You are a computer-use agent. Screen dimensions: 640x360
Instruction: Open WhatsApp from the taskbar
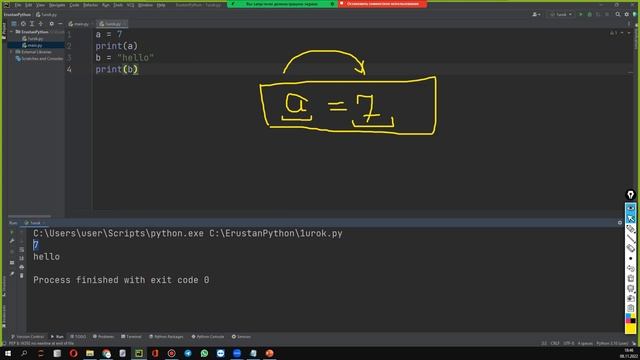point(204,353)
